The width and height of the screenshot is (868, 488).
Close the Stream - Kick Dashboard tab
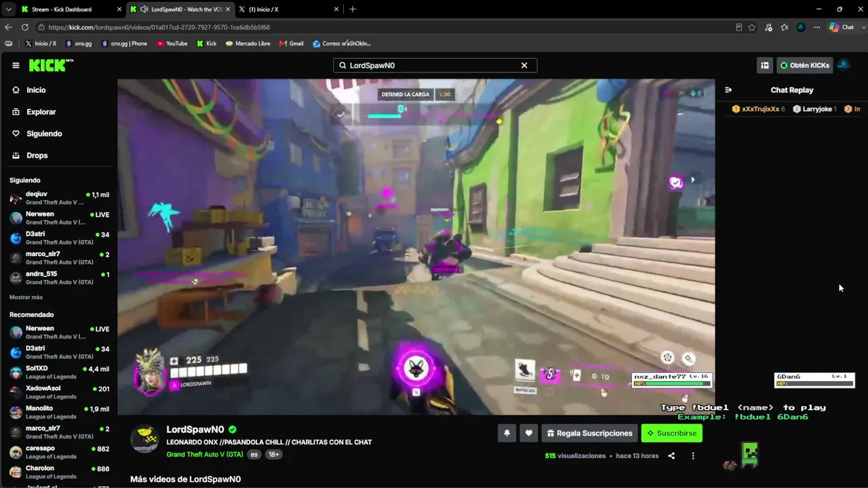[119, 9]
